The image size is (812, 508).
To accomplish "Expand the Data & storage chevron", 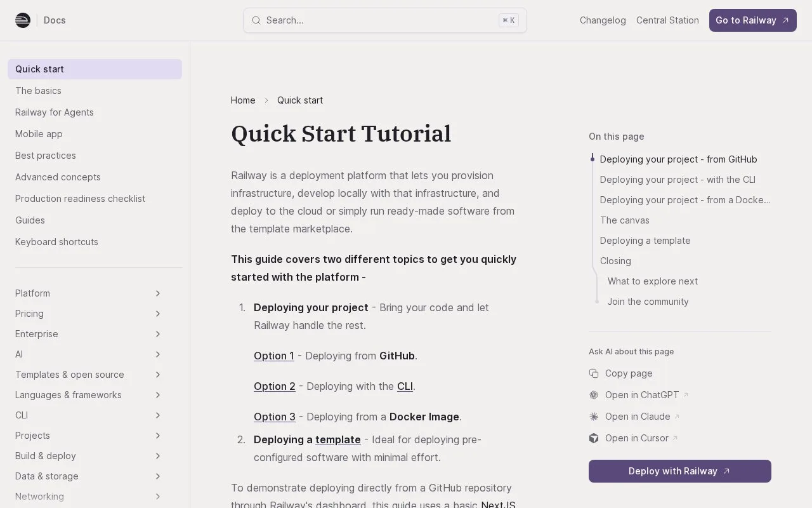I will [x=158, y=476].
